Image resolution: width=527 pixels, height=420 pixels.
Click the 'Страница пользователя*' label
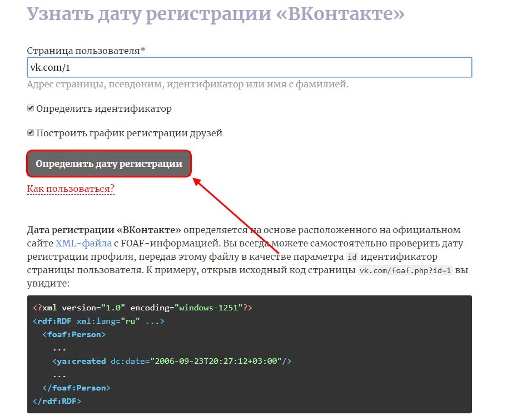tap(86, 51)
